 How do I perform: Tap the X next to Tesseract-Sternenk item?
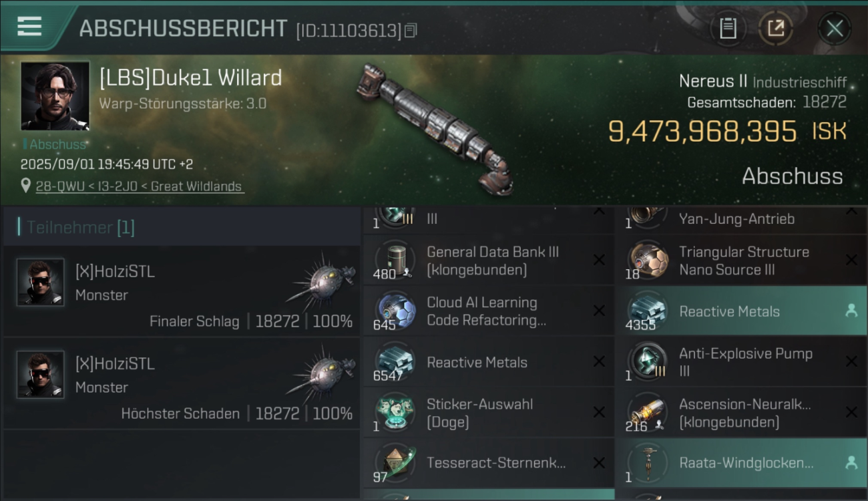(599, 462)
